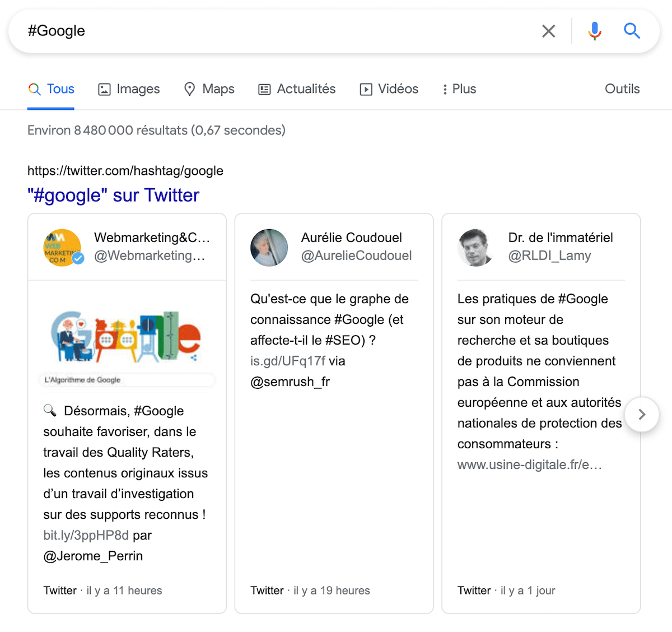This screenshot has width=672, height=632.
Task: Clear the search query with the X icon
Action: tap(548, 31)
